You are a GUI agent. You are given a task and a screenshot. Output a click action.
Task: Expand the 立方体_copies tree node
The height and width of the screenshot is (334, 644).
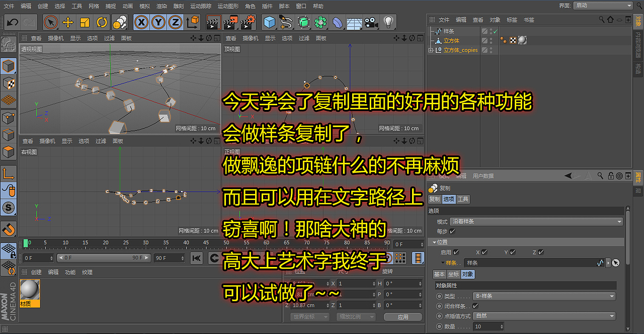pyautogui.click(x=431, y=50)
